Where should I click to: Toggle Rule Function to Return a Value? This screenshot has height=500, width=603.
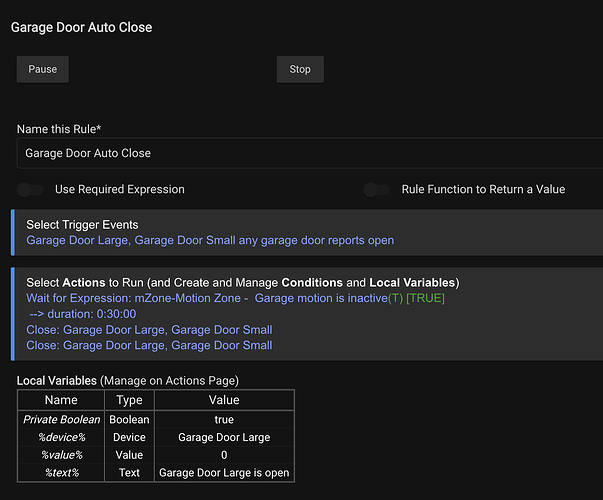click(x=377, y=189)
